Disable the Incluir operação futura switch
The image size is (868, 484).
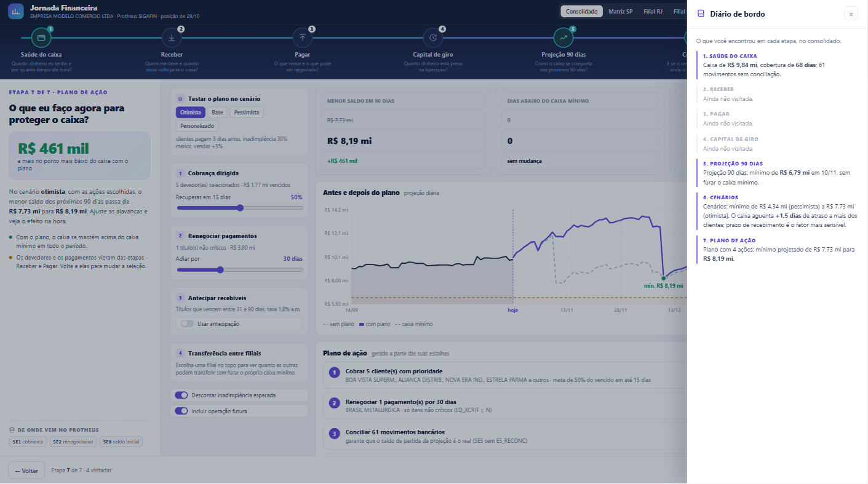click(181, 411)
